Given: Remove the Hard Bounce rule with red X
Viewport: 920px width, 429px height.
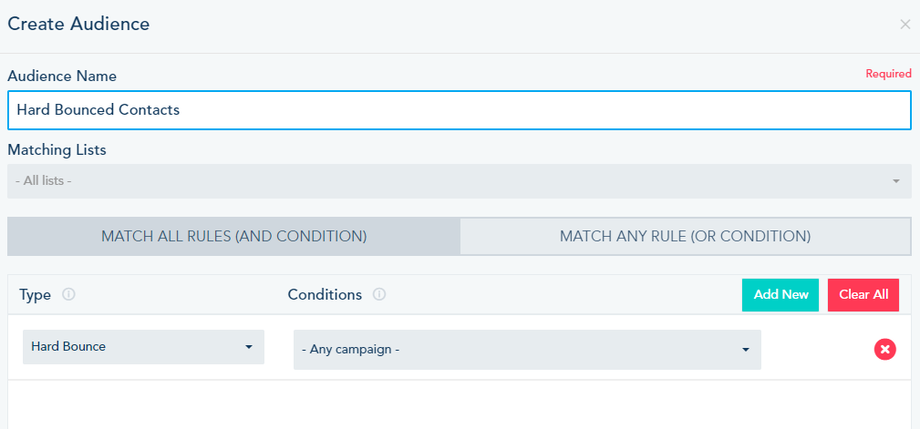Looking at the screenshot, I should 884,349.
